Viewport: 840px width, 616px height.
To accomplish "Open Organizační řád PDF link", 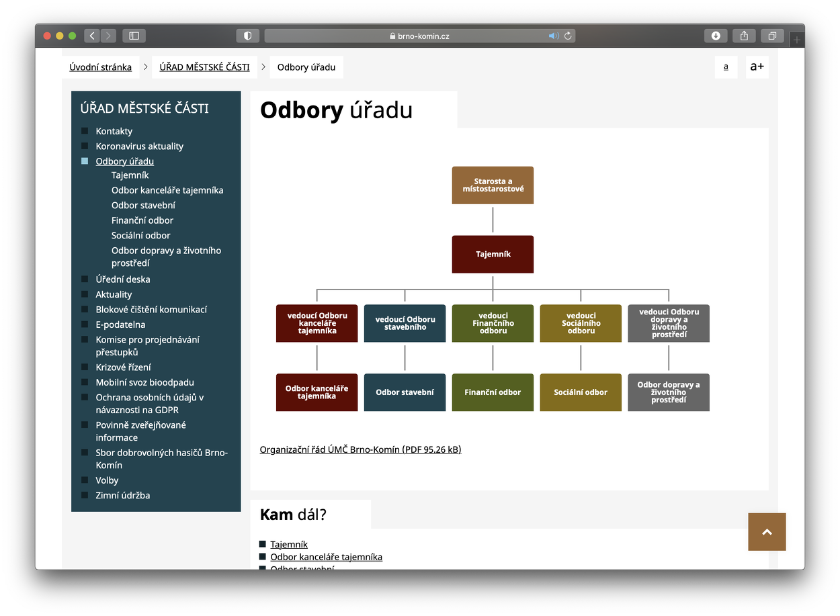I will [x=360, y=449].
